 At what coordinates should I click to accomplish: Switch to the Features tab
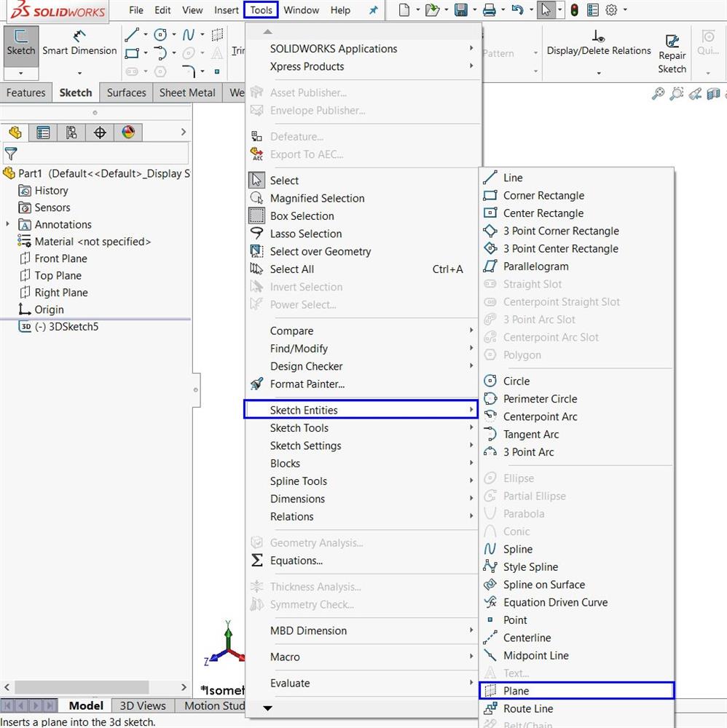pyautogui.click(x=26, y=92)
